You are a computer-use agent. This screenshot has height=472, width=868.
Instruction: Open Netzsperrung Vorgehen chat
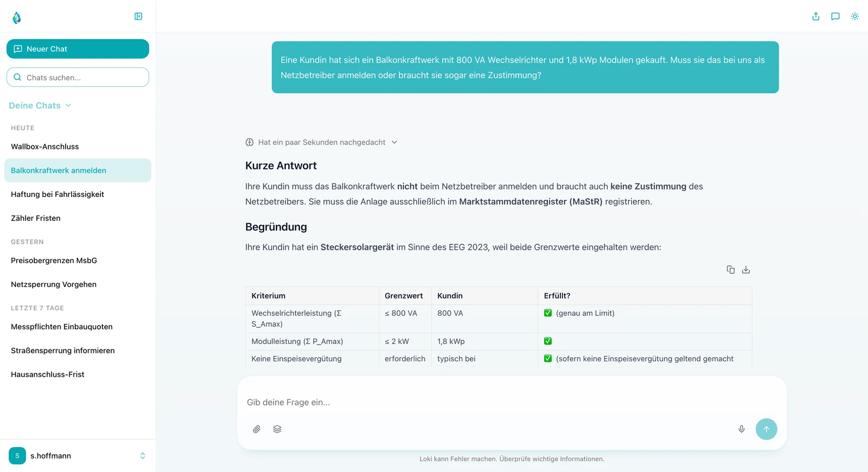point(78,284)
